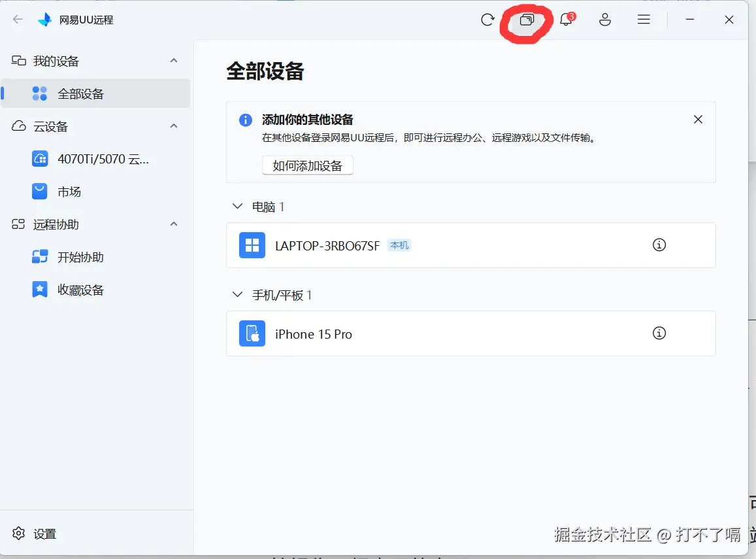Minimize the 网易UU远程 window
This screenshot has width=756, height=559.
click(690, 20)
